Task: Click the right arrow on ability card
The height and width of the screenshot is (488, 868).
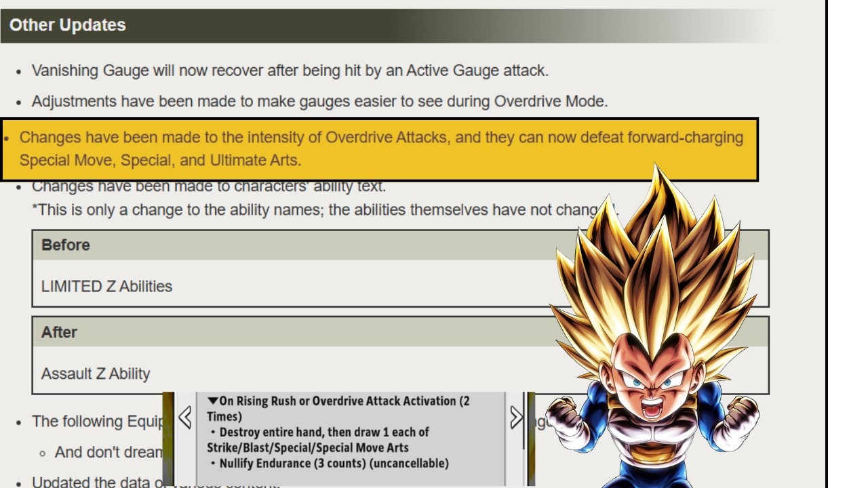Action: click(516, 418)
